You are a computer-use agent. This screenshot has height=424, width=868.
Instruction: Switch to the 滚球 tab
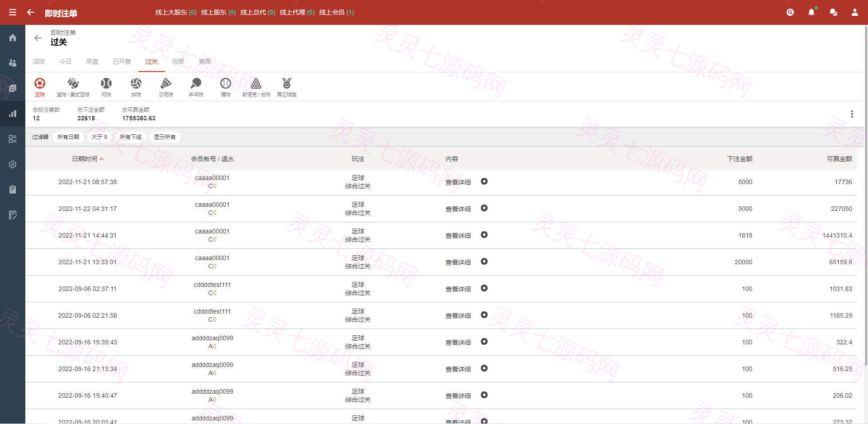tap(39, 62)
